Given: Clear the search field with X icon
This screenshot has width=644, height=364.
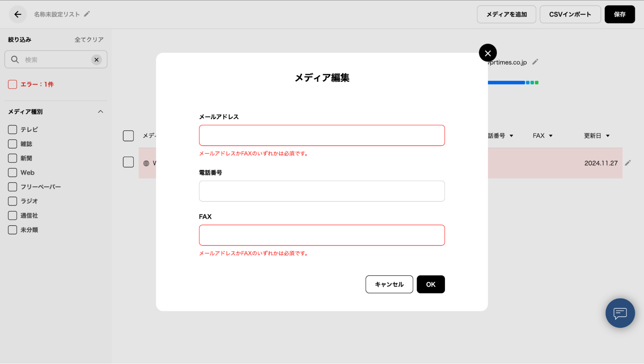Looking at the screenshot, I should point(96,60).
